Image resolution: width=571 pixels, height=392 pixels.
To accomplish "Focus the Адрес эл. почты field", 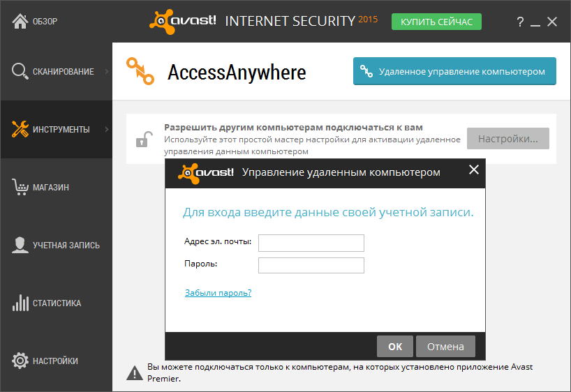I will pos(311,243).
